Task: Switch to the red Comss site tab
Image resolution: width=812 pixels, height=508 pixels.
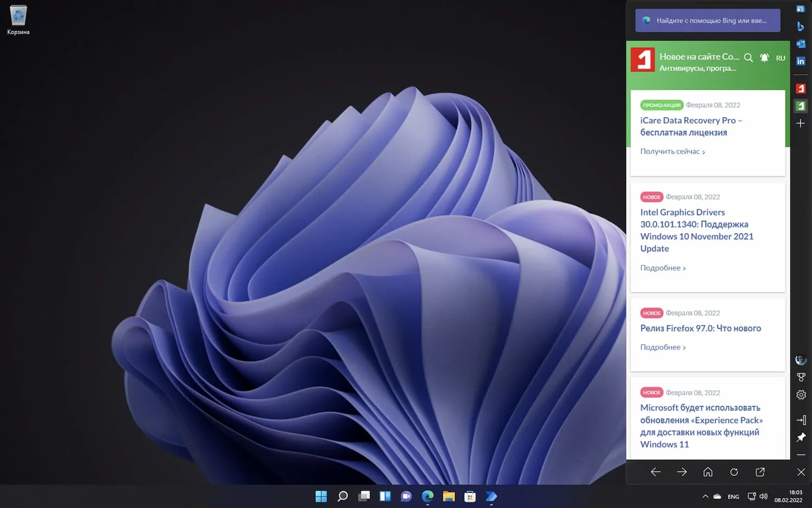Action: 801,88
